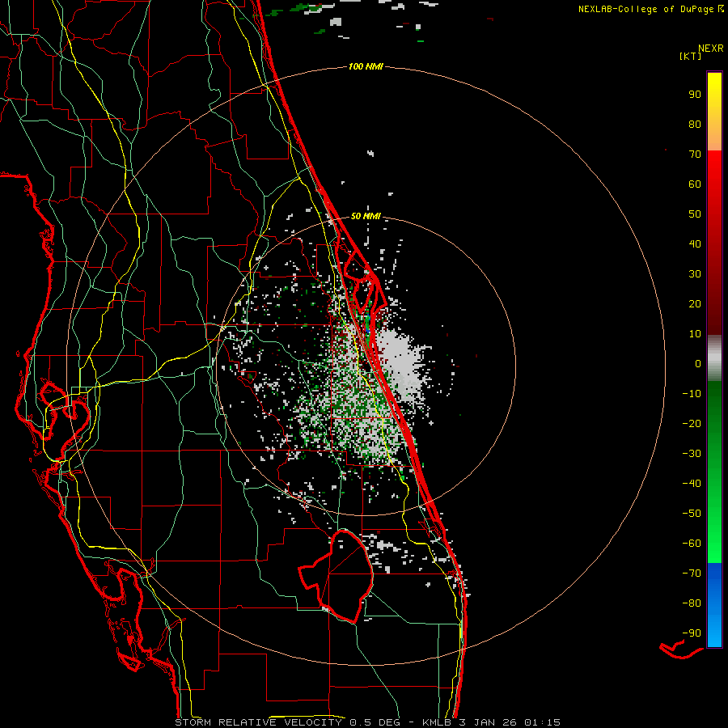Click the [KT] units label
The height and width of the screenshot is (728, 728).
pos(691,56)
